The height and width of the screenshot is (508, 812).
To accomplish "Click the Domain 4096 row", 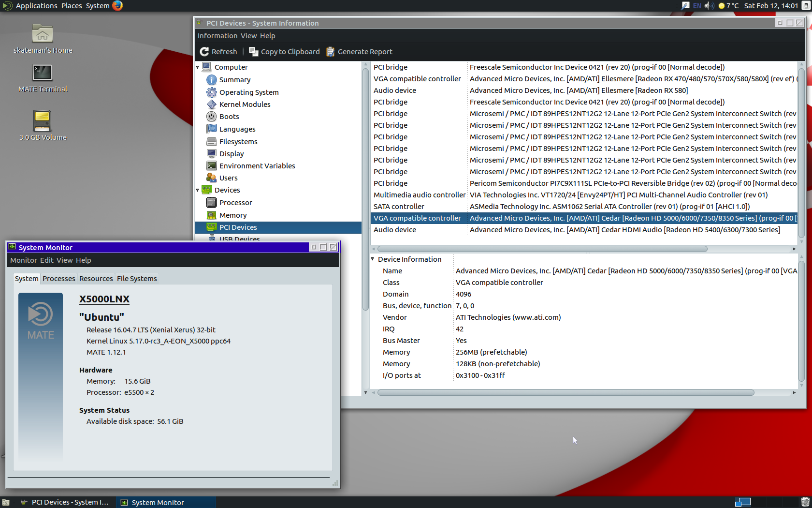I will coord(584,294).
